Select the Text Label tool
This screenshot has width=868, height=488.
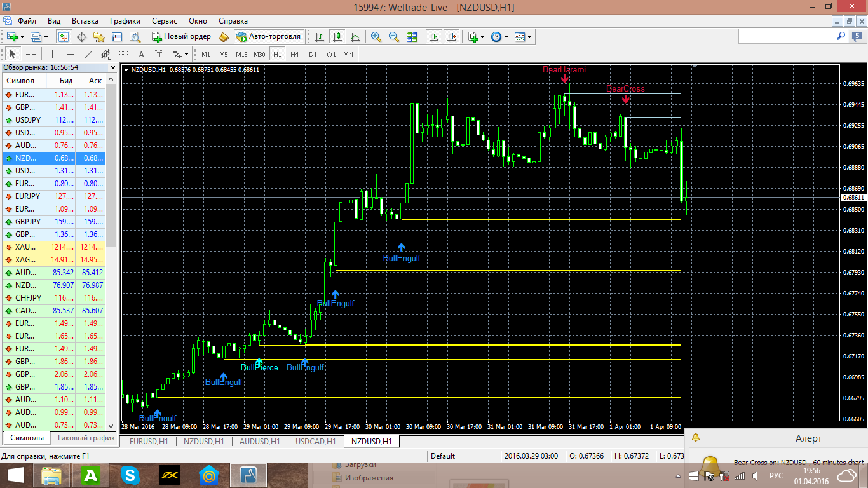pyautogui.click(x=159, y=54)
